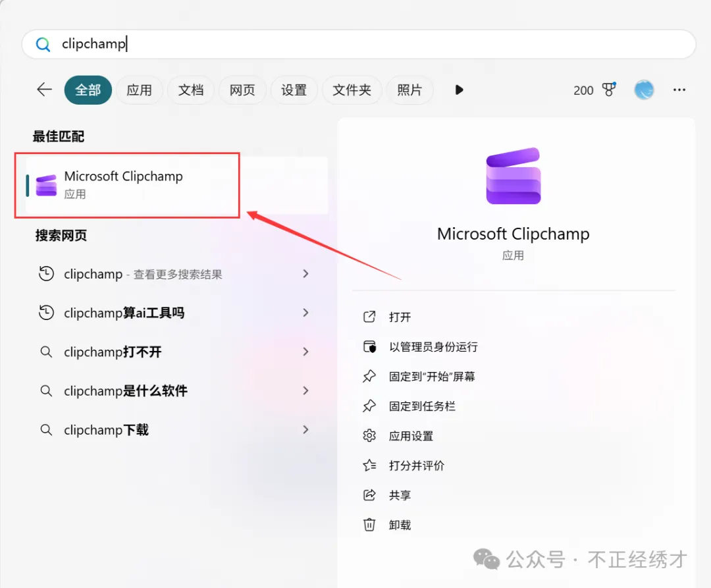Expand 'clipchamp是什么软件' suggestion chevron
This screenshot has height=588, width=711.
(305, 390)
